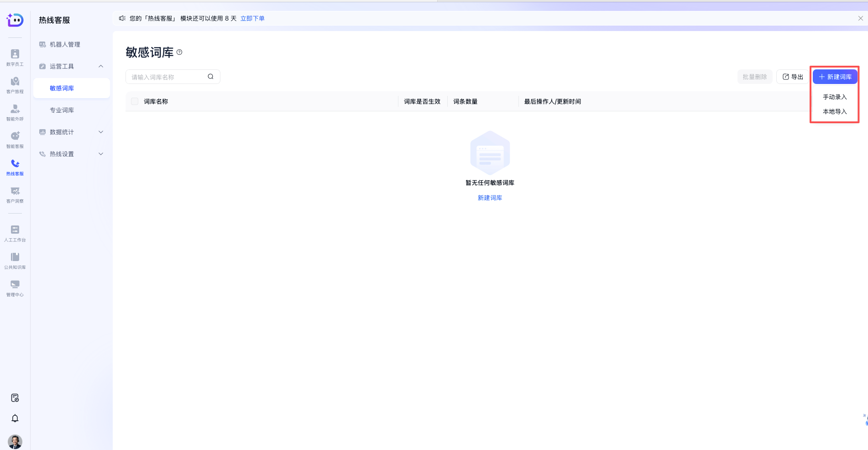Click the 词库名称 search input field

pos(167,77)
